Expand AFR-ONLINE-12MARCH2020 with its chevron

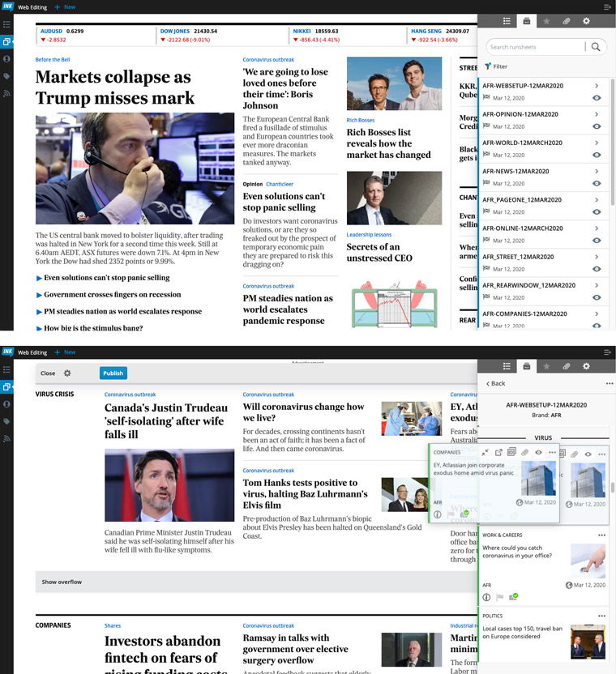point(597,228)
